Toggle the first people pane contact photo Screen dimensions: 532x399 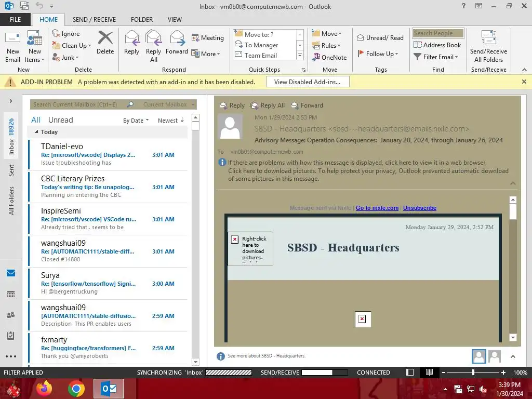click(x=478, y=356)
